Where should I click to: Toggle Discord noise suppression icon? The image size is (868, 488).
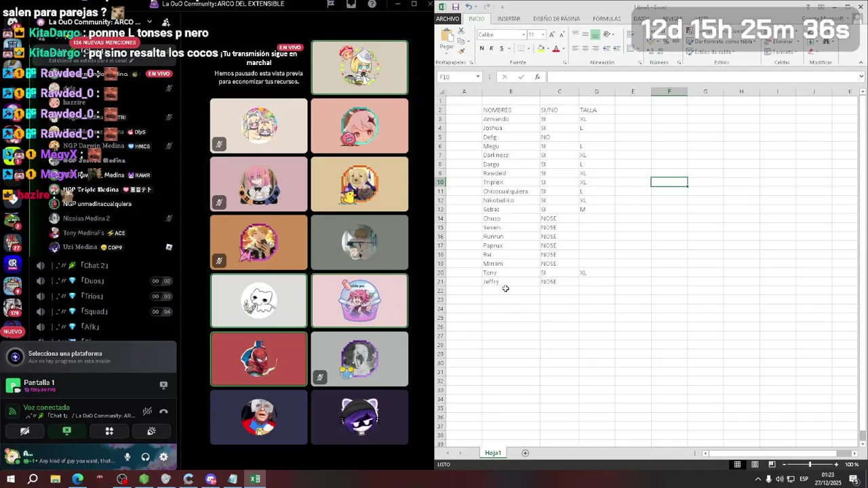[147, 411]
